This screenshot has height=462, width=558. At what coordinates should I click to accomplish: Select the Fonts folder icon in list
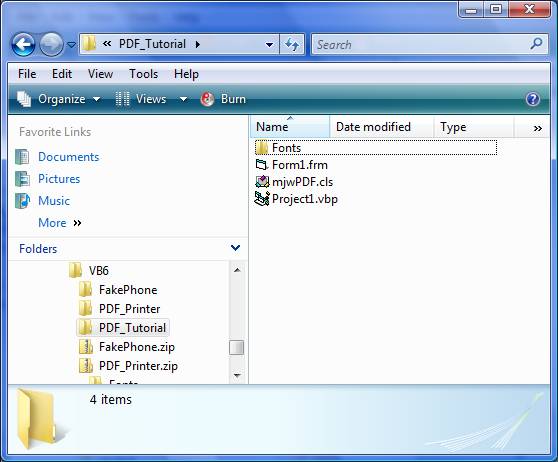click(262, 148)
